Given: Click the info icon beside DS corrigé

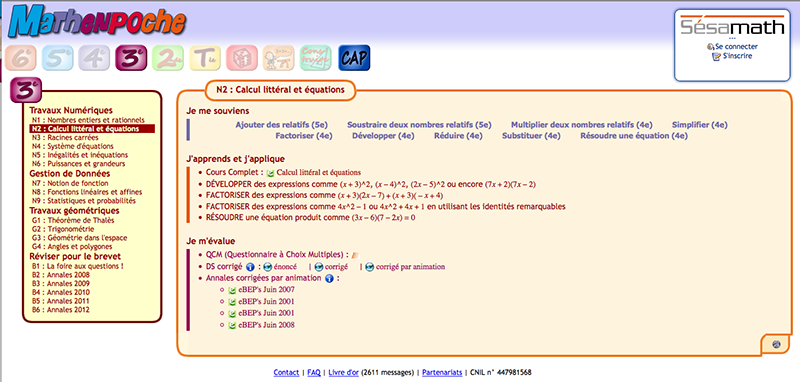Looking at the screenshot, I should (x=250, y=267).
